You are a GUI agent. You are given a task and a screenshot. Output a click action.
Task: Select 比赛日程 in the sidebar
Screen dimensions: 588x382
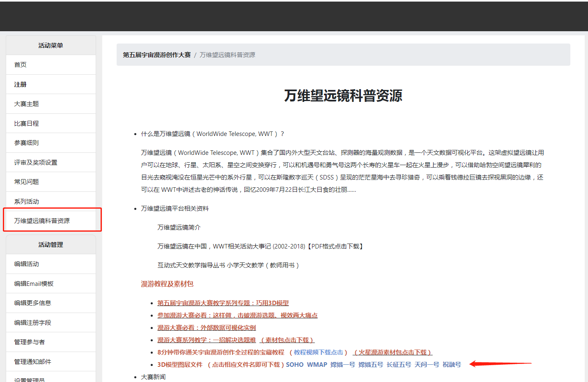pyautogui.click(x=51, y=123)
